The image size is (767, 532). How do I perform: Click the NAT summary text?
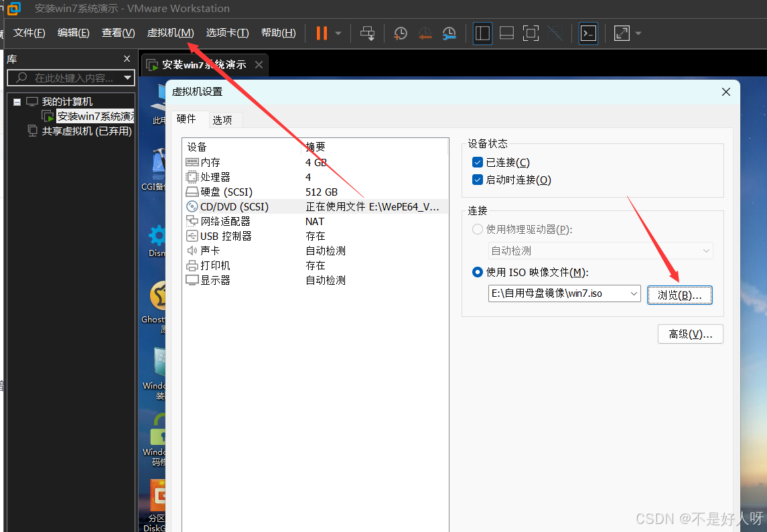(315, 221)
